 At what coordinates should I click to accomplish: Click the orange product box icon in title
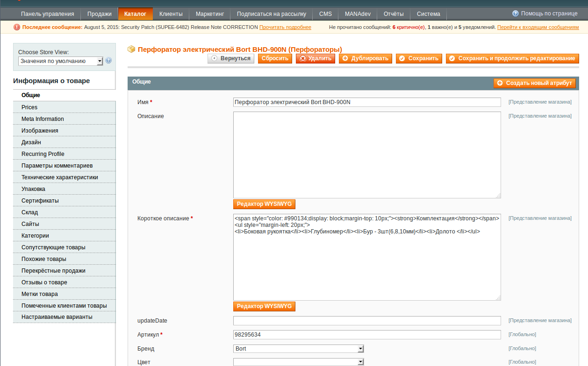click(x=131, y=49)
